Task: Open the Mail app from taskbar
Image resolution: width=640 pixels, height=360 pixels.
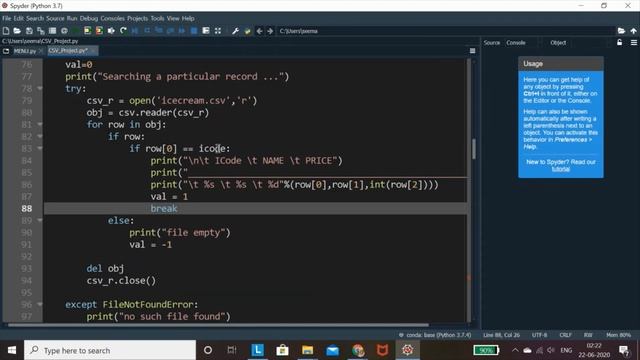Action: (333, 350)
